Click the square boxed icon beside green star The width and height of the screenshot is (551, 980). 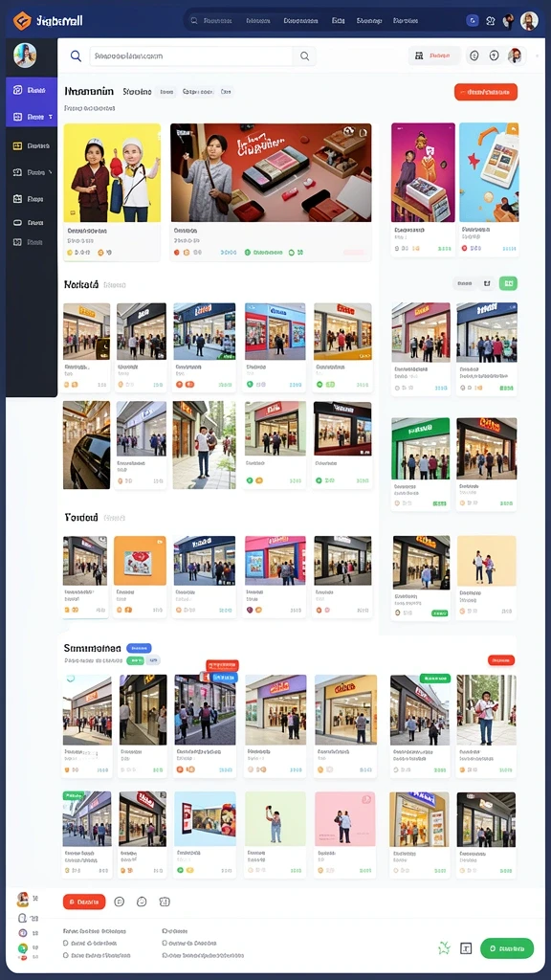(466, 948)
